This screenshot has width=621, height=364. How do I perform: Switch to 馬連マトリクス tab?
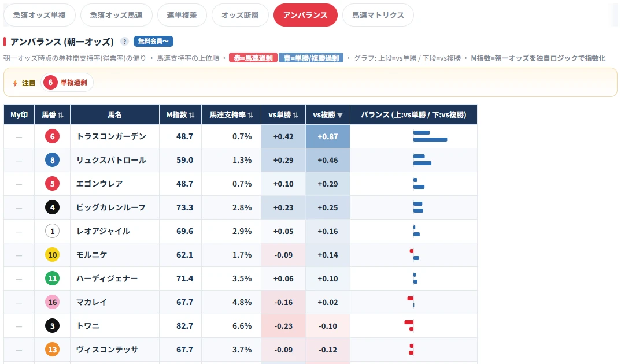click(x=378, y=15)
